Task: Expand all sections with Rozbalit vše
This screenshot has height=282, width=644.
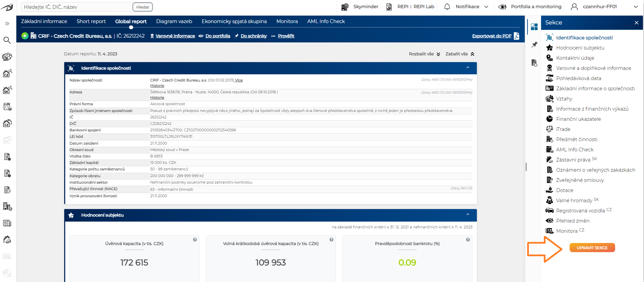Action: coord(425,54)
